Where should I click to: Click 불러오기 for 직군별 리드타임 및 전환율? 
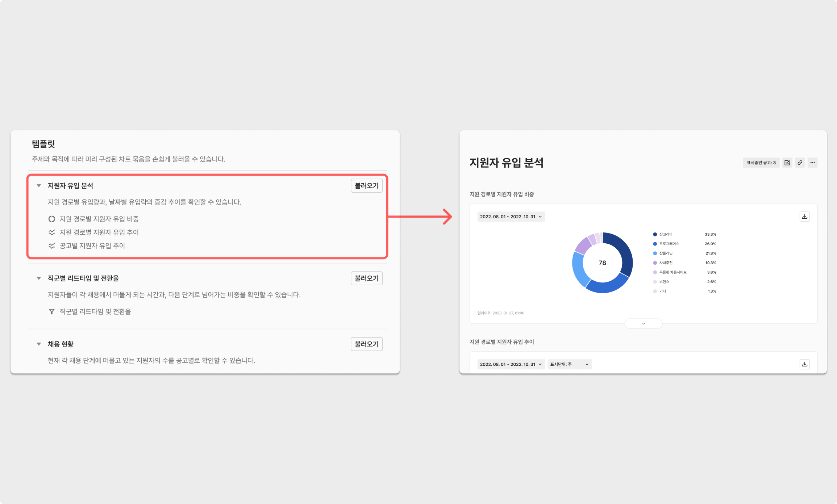click(366, 278)
